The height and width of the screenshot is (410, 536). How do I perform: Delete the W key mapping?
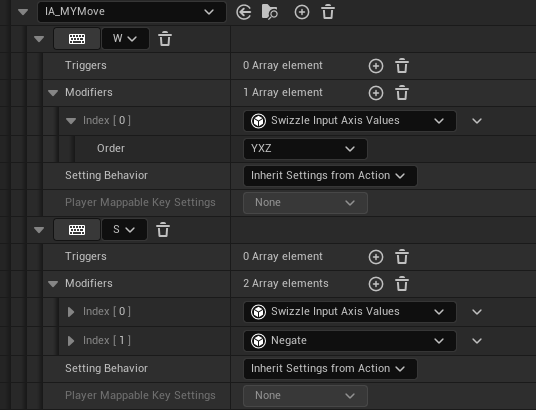165,39
